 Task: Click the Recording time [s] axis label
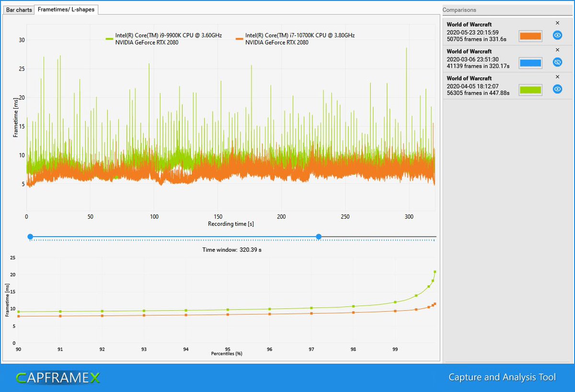[231, 224]
